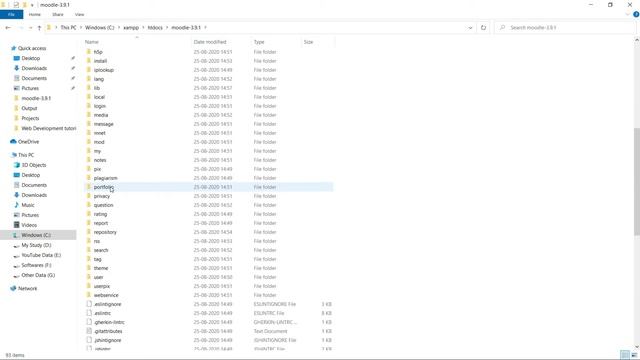
Task: Click the Back navigation arrow
Action: (8, 28)
